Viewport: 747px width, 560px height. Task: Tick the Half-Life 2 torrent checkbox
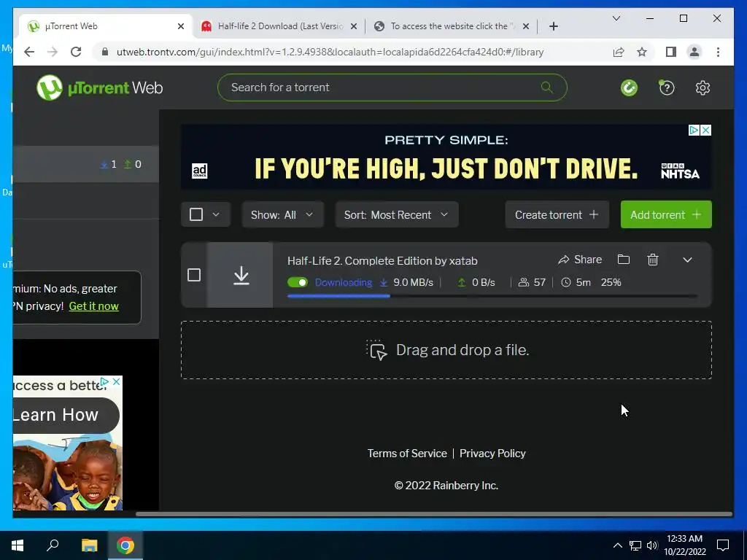(194, 275)
